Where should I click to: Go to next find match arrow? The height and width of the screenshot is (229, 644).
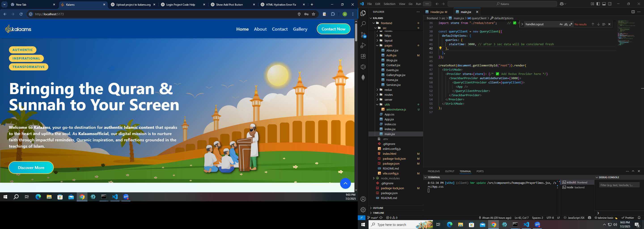pyautogui.click(x=598, y=24)
